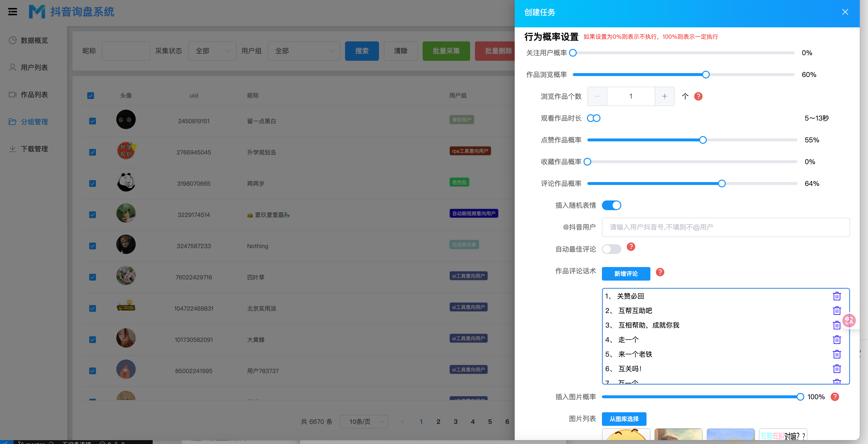Go to previous page arrow in pagination
The width and height of the screenshot is (868, 444).
(x=402, y=421)
